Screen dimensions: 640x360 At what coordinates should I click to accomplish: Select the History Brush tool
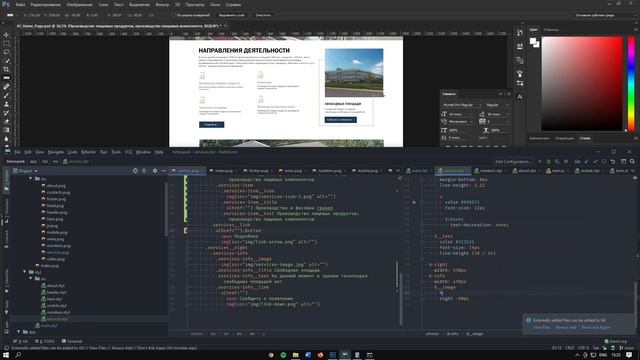tap(6, 113)
